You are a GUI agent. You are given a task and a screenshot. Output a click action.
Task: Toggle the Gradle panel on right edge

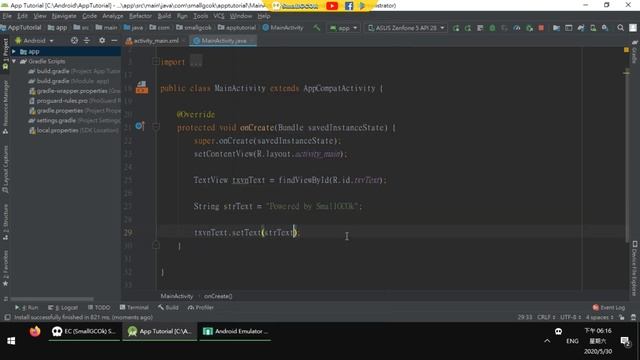tap(634, 52)
